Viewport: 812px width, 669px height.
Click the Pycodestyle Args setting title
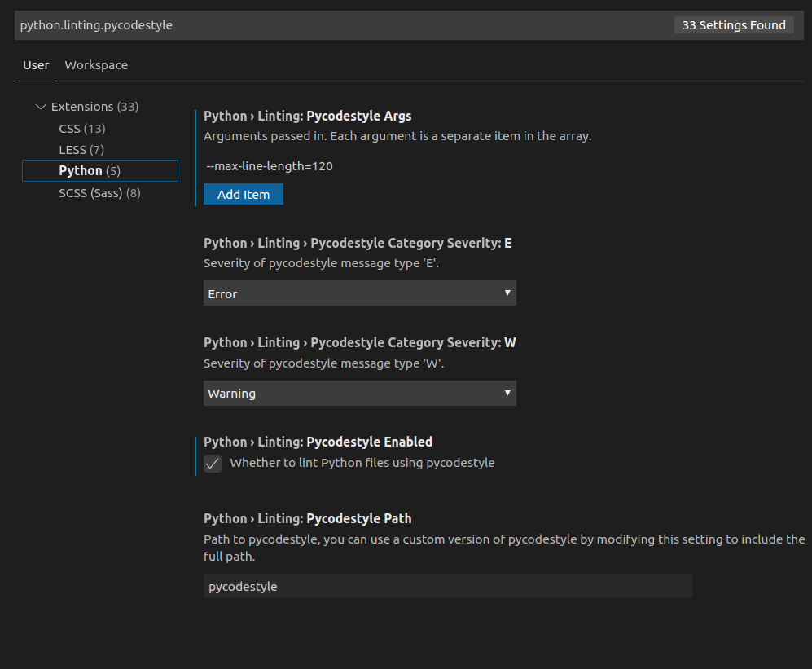point(307,117)
